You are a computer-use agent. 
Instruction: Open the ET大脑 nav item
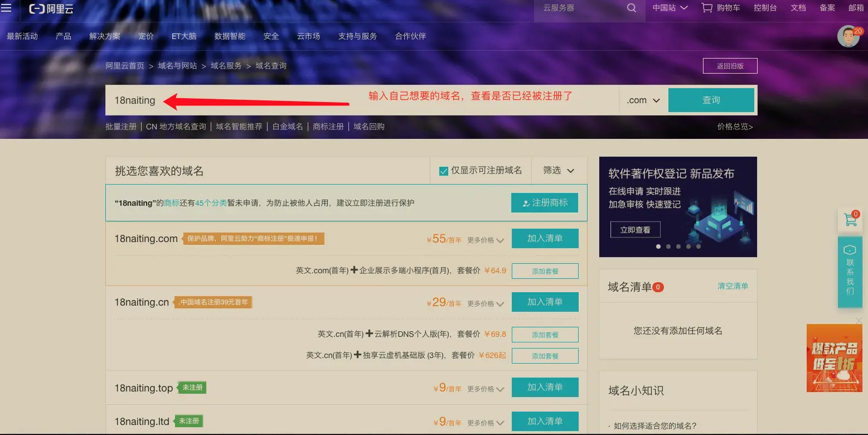[x=184, y=36]
